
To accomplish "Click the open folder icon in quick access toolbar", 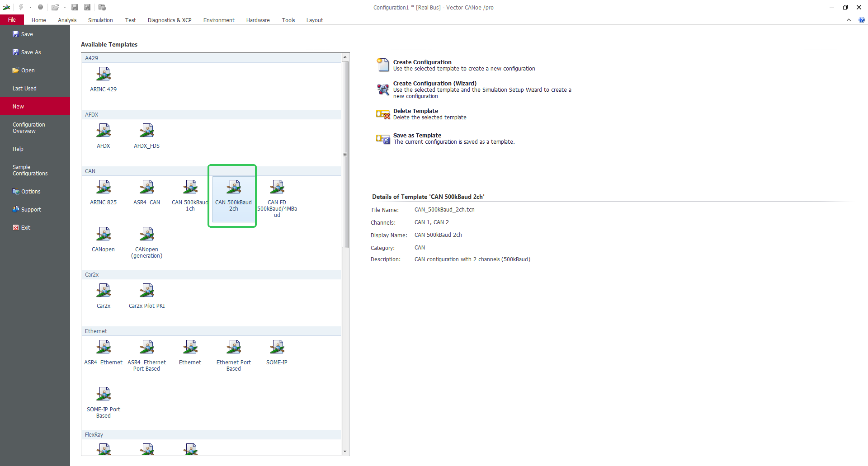I will pyautogui.click(x=55, y=7).
